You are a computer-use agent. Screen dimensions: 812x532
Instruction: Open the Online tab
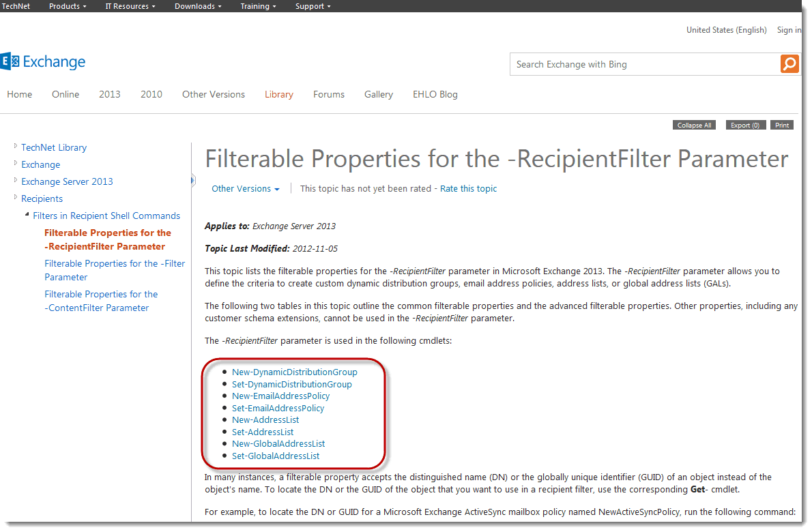[66, 94]
